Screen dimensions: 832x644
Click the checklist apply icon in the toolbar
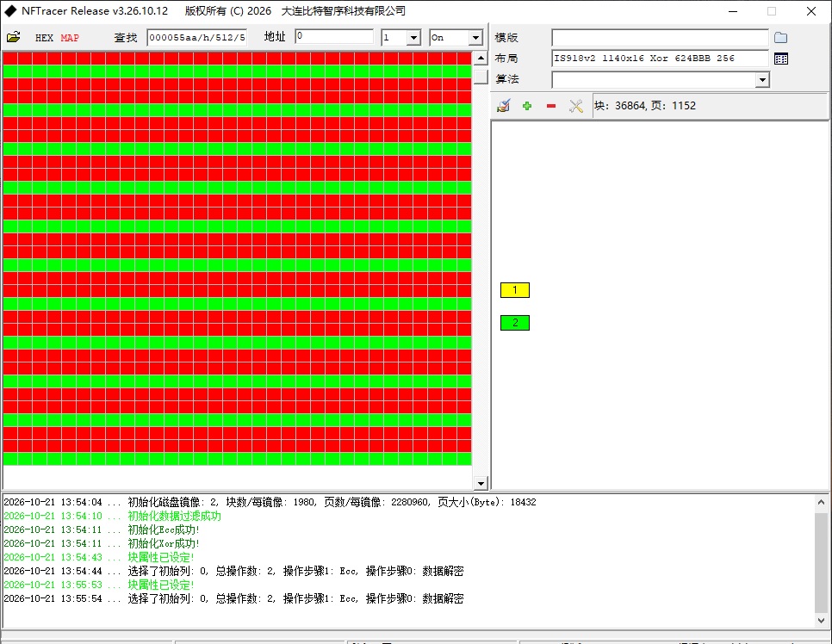(x=503, y=106)
